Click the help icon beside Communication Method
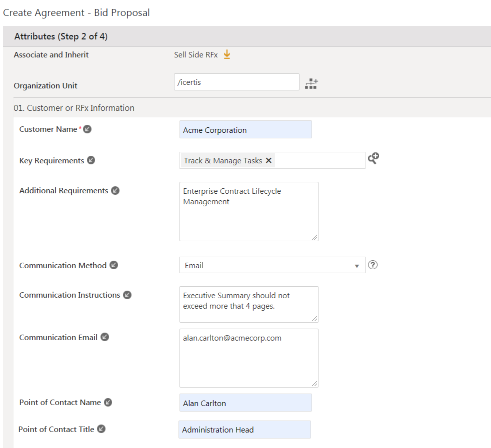Viewport: 491px width, 448px height. pos(372,265)
